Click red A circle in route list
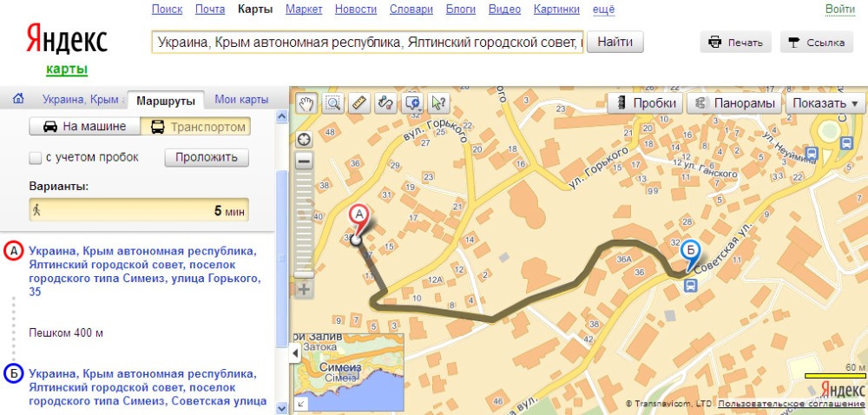The width and height of the screenshot is (868, 415). pos(13,252)
